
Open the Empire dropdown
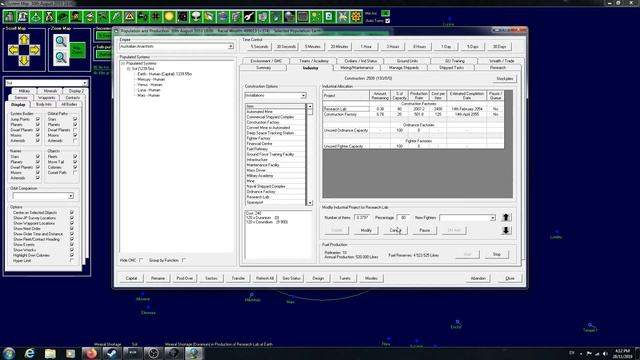tap(230, 47)
